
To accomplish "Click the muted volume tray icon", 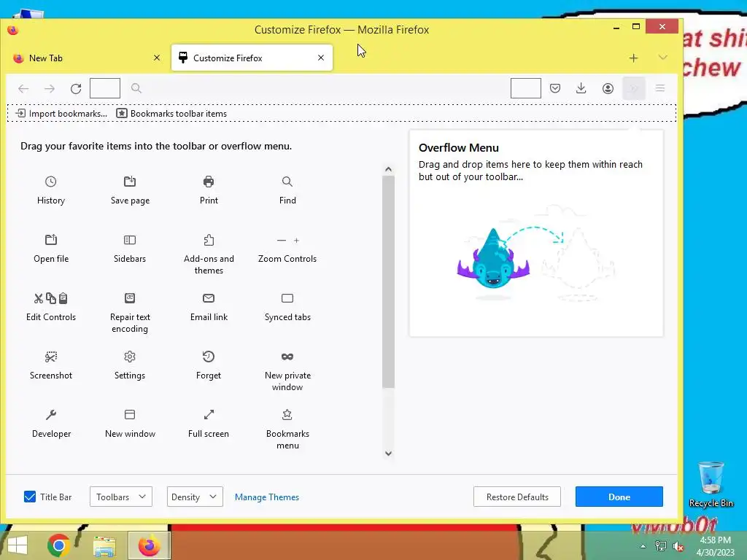I will tap(678, 546).
